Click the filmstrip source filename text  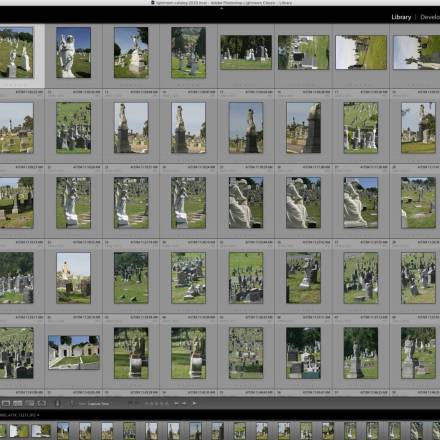tap(19, 415)
